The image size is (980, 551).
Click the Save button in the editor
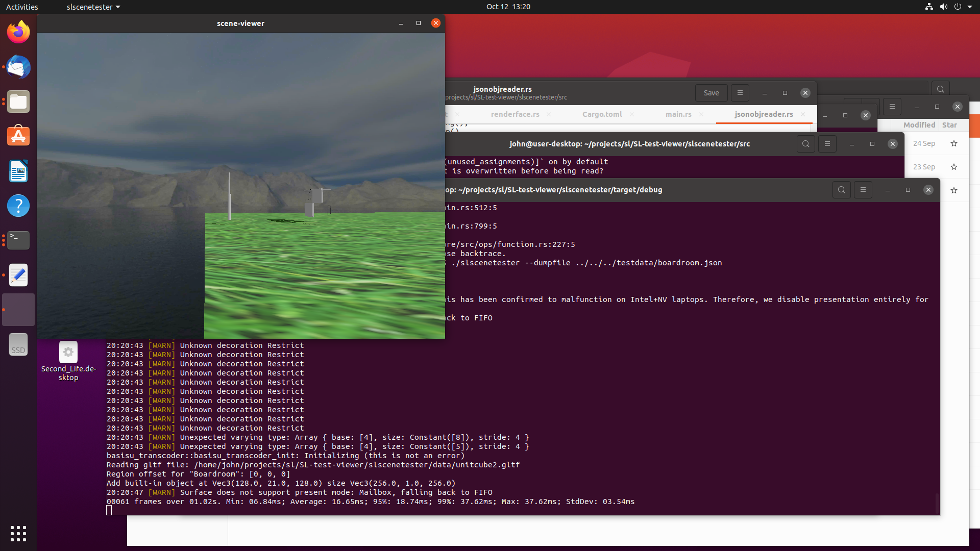(x=710, y=92)
